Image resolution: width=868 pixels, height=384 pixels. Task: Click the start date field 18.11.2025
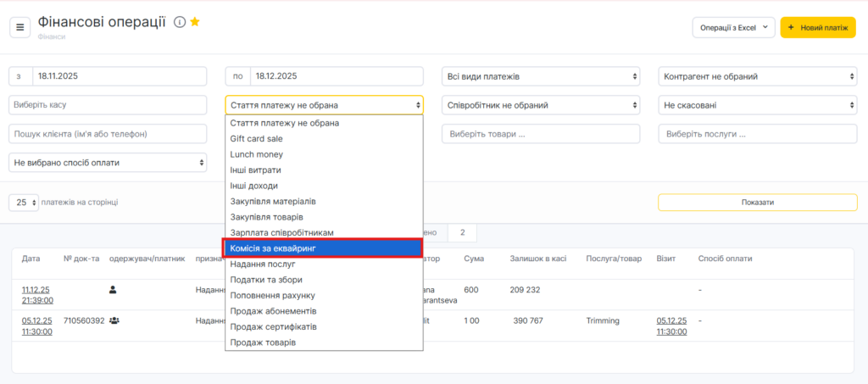coord(119,76)
